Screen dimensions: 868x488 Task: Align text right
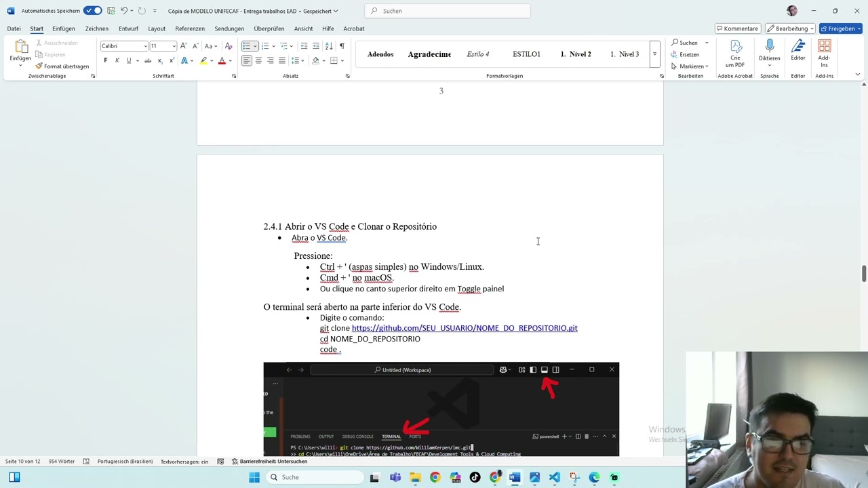(x=270, y=60)
